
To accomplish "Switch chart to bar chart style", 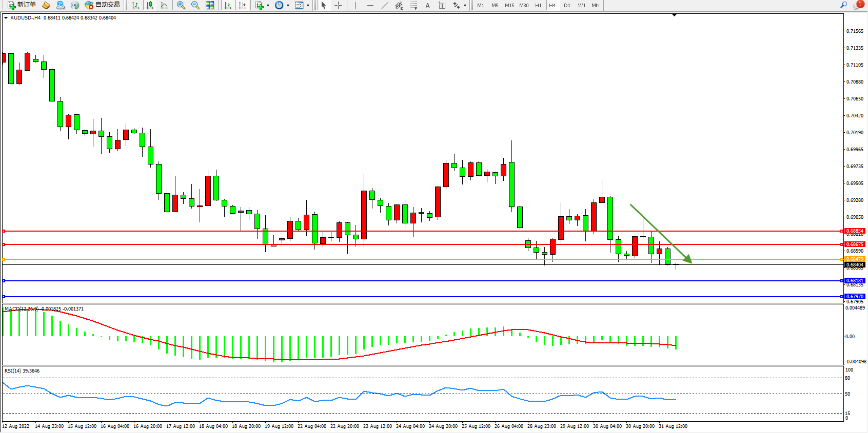I will coord(135,5).
